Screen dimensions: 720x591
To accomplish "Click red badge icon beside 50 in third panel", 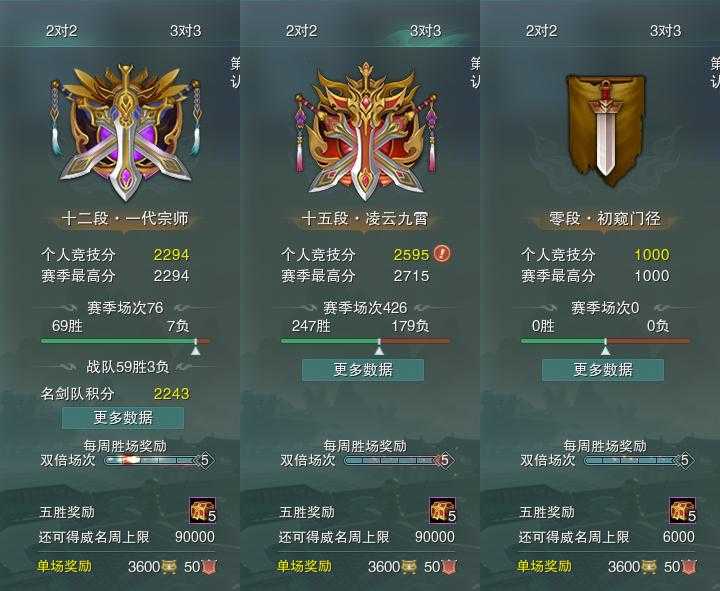I will [689, 567].
